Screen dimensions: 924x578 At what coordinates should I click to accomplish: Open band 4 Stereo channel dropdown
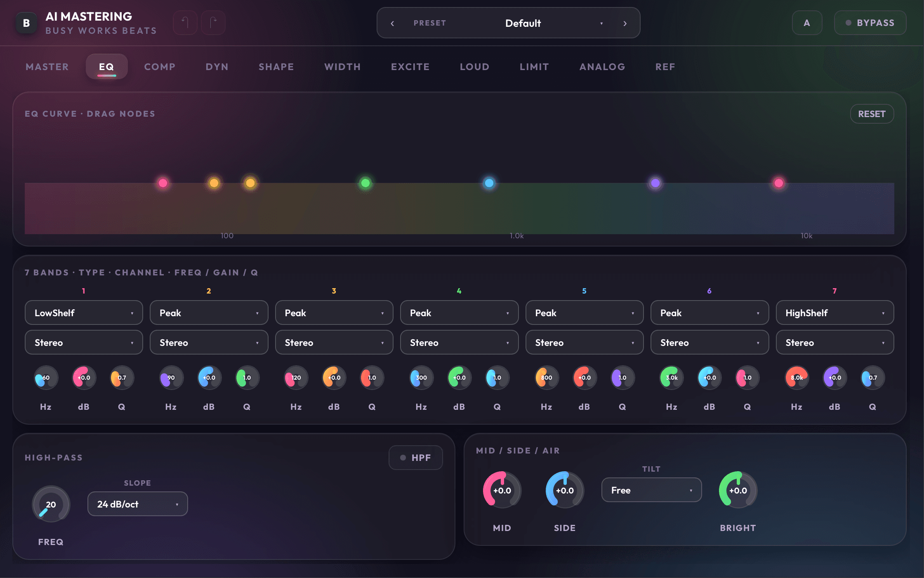click(x=459, y=343)
